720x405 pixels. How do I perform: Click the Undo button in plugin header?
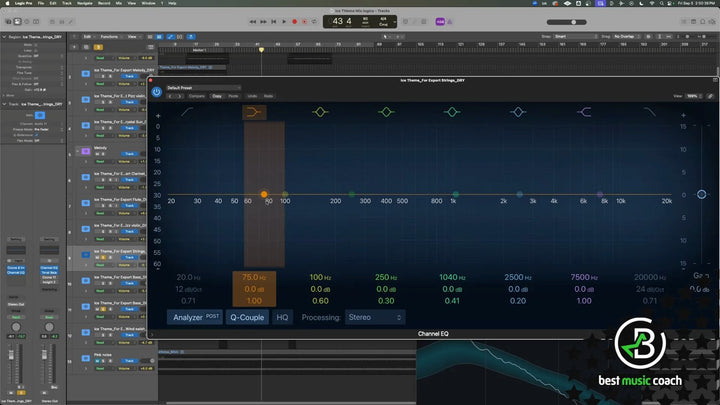(x=252, y=96)
